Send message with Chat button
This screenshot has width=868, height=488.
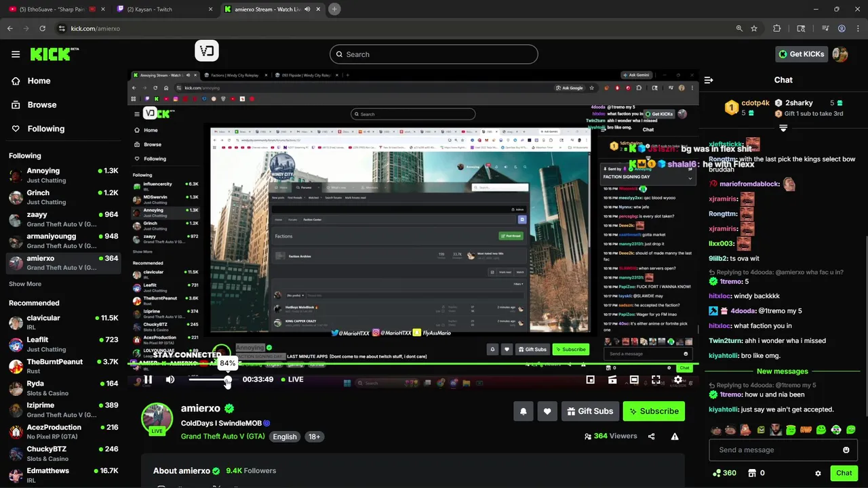point(844,473)
